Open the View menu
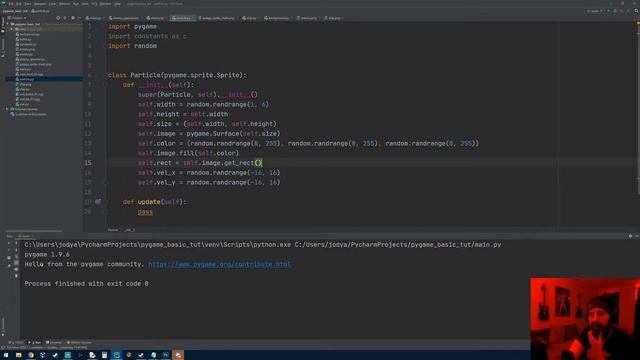Viewport: 640px width, 360px height. coord(28,4)
